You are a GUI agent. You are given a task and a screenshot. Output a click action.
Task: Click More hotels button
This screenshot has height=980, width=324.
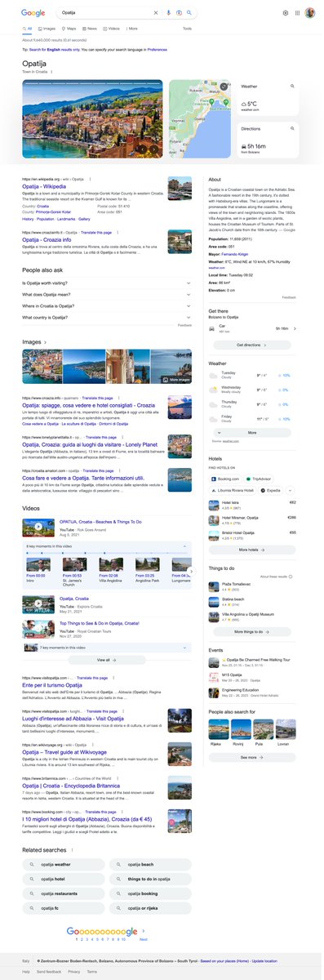pos(252,550)
